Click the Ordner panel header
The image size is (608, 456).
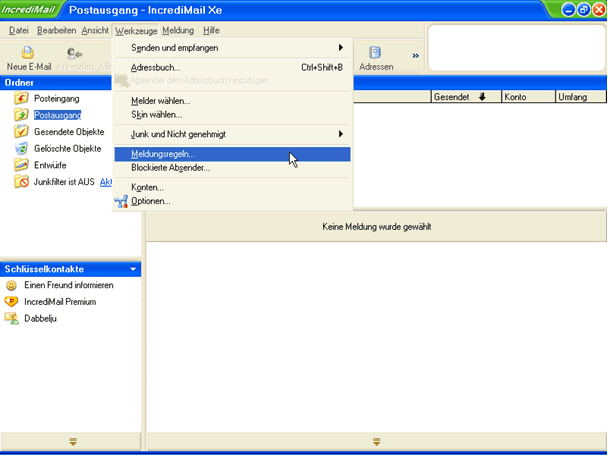tap(56, 83)
